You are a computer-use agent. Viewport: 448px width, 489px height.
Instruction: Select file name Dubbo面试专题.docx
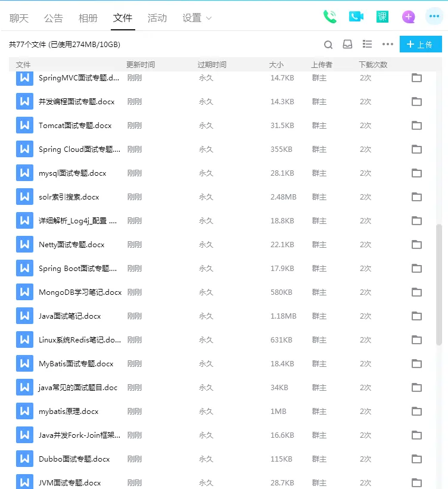pos(74,459)
